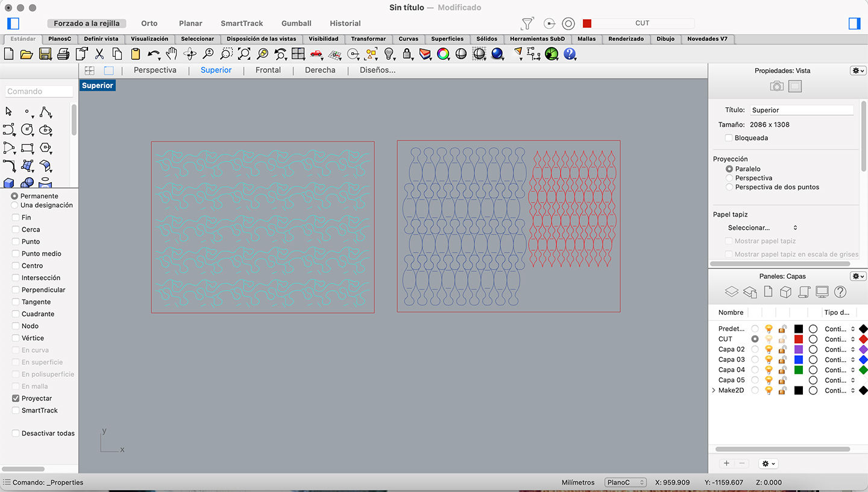Select the Fillet curve tool in the toolbox

point(9,166)
